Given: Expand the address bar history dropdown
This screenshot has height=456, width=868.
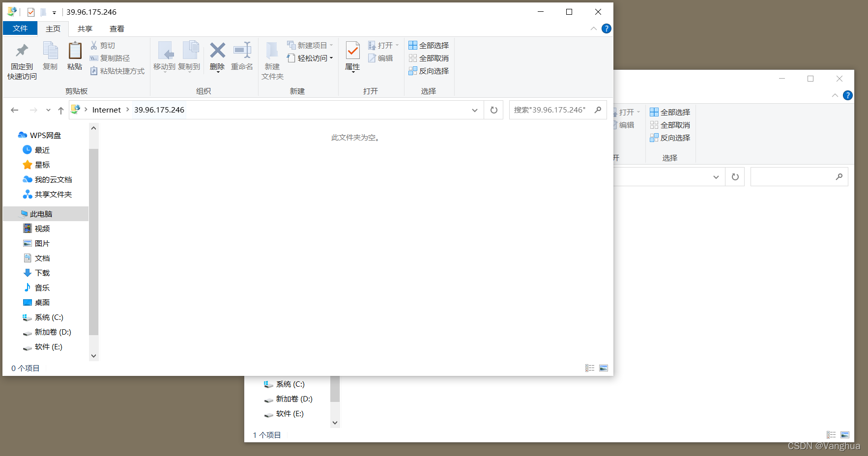Looking at the screenshot, I should pyautogui.click(x=475, y=110).
